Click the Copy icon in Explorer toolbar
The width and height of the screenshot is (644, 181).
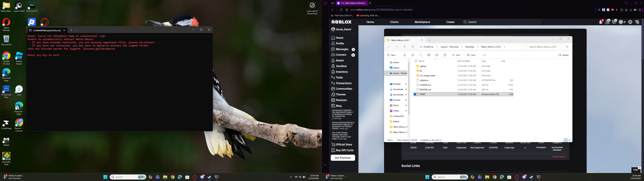(413, 55)
